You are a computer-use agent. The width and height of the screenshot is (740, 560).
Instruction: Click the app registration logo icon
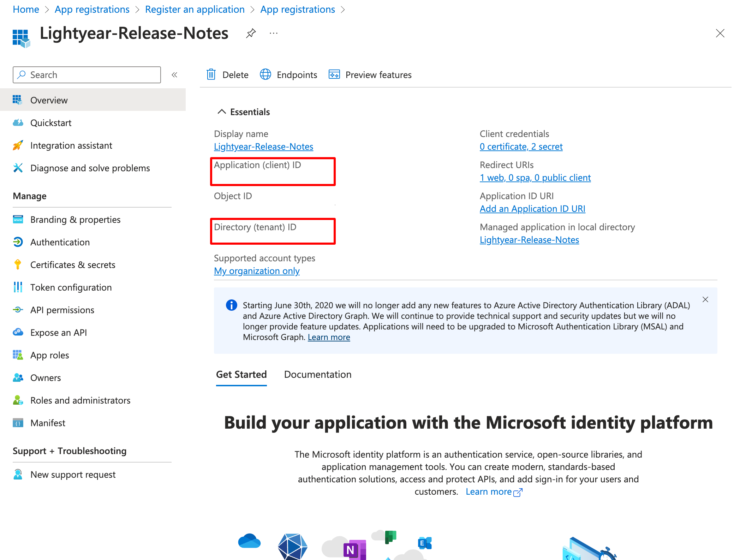[x=21, y=38]
